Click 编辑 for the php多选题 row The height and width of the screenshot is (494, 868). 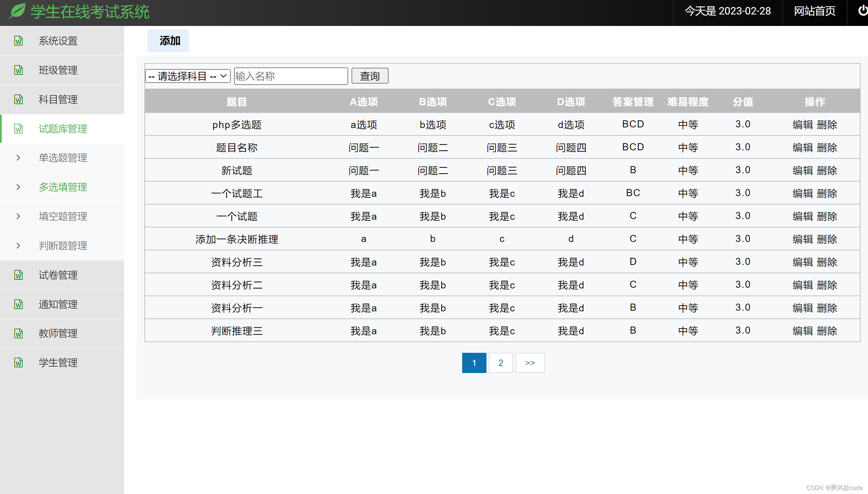pos(803,125)
